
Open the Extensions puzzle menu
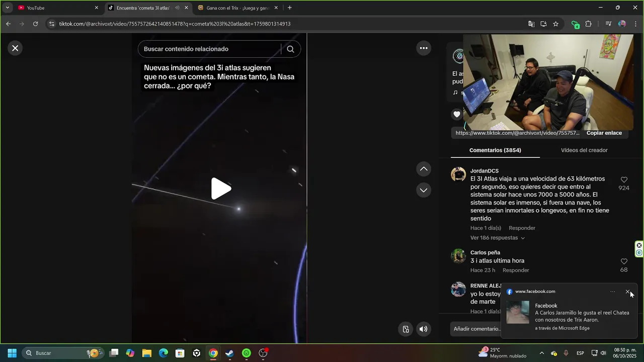[x=588, y=24]
